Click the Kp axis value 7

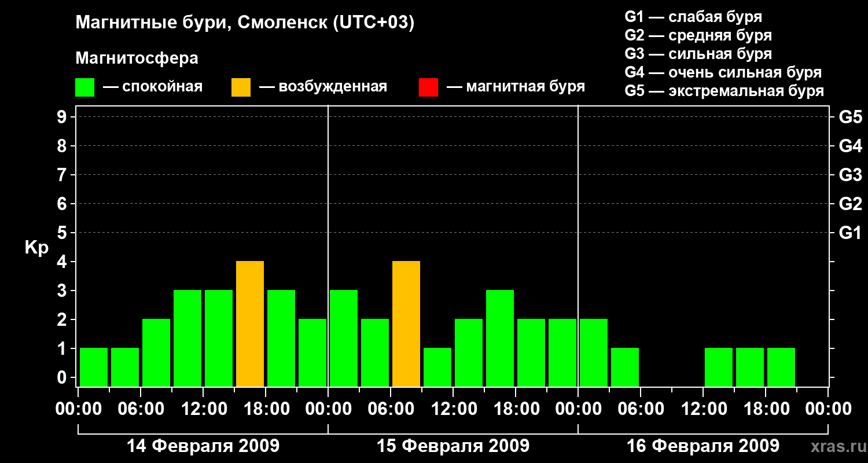pyautogui.click(x=63, y=175)
